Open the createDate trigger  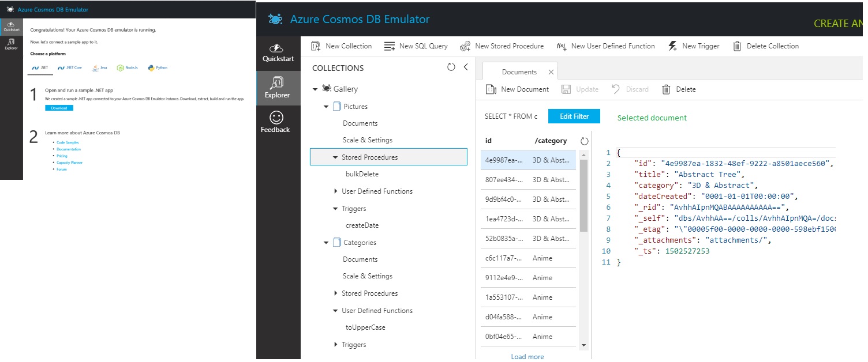click(x=362, y=225)
